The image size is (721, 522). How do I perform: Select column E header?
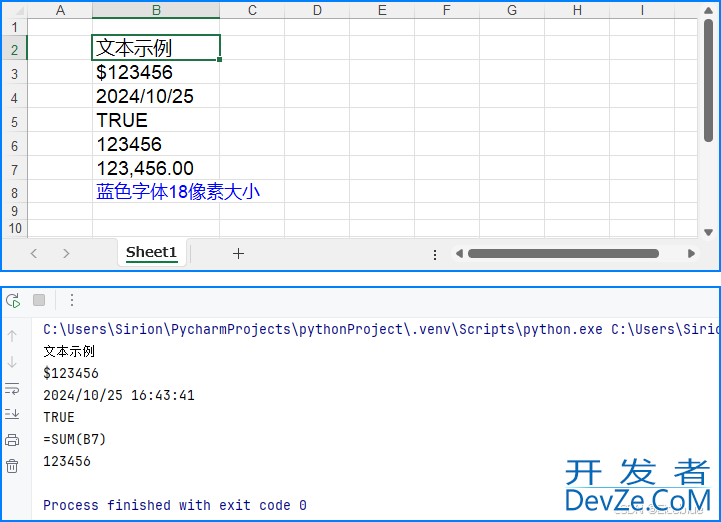click(382, 10)
